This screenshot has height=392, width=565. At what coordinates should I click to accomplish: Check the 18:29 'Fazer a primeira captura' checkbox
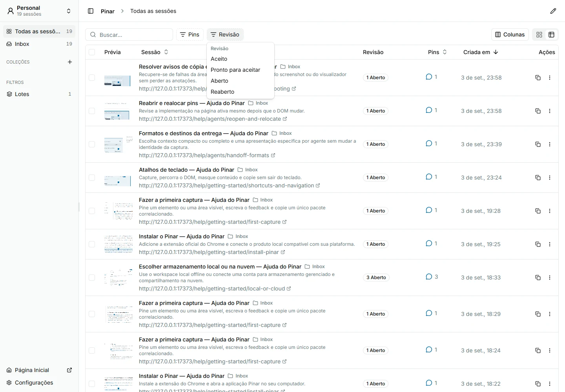pos(92,314)
